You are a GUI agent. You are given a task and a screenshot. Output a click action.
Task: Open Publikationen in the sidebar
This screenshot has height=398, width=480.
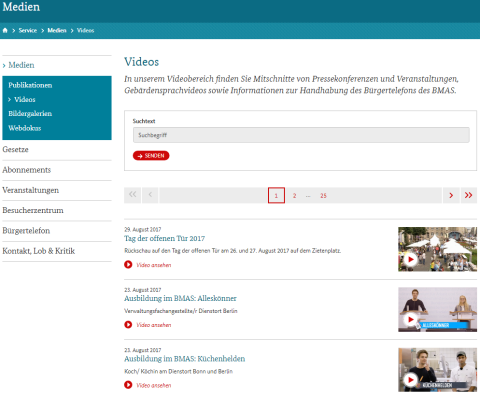(x=30, y=85)
